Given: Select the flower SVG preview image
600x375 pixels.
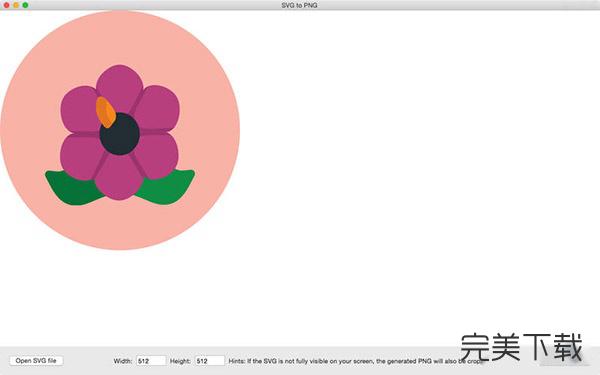Looking at the screenshot, I should 120,130.
